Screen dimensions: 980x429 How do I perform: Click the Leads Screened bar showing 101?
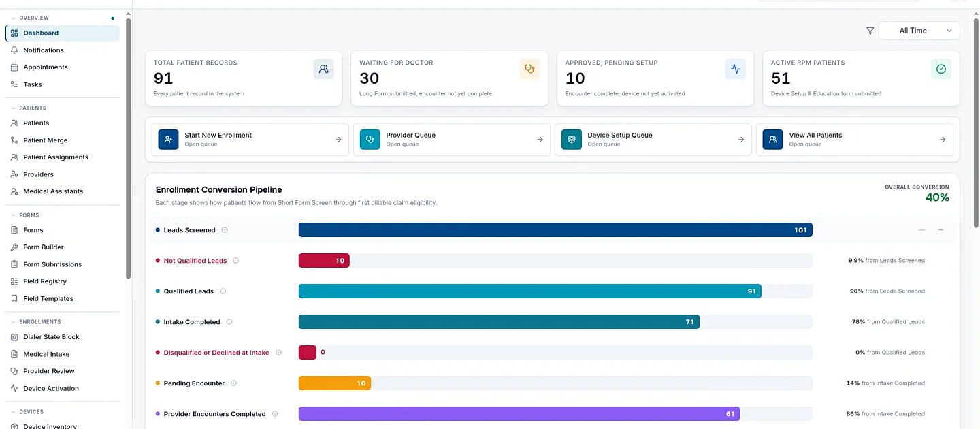click(x=555, y=230)
